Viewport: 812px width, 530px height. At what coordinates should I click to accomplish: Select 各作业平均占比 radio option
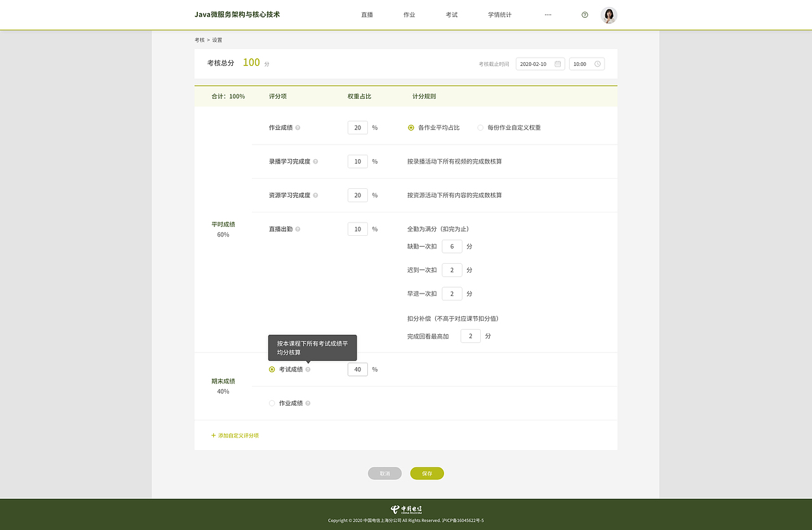[x=411, y=127]
